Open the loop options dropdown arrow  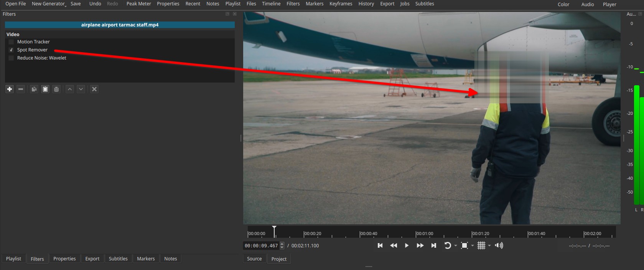coord(456,246)
